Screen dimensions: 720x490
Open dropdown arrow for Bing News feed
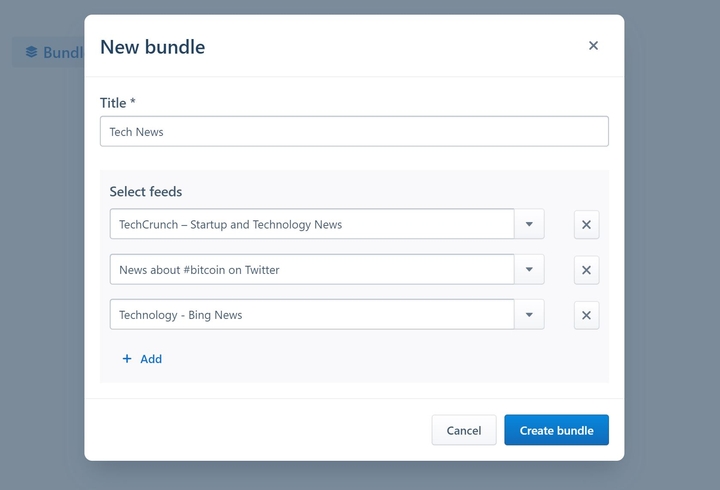tap(529, 315)
